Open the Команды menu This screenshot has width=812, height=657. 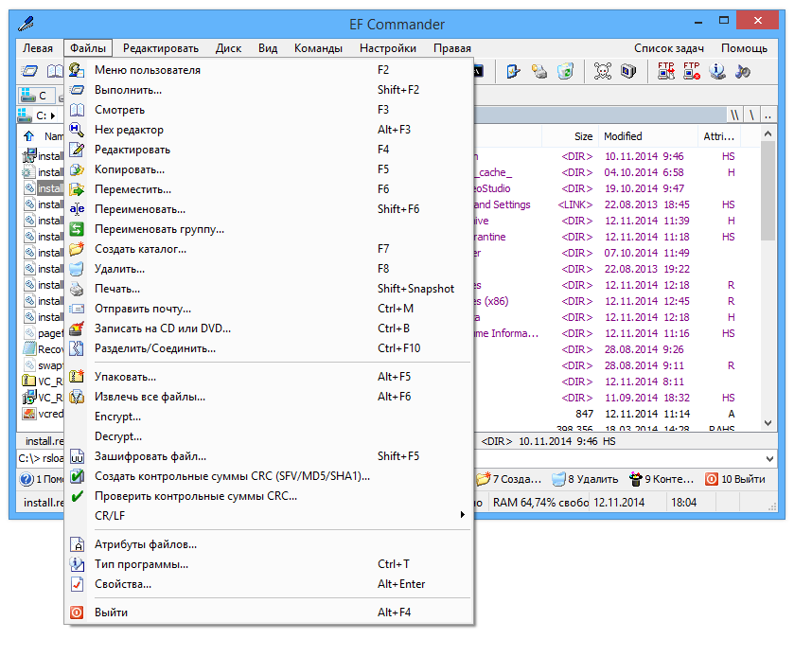pos(318,48)
